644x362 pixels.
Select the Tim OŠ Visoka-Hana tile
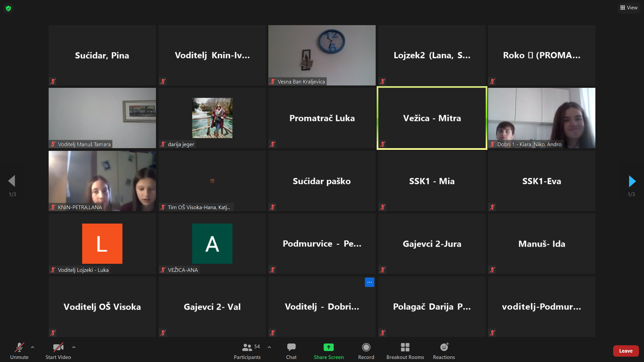212,181
